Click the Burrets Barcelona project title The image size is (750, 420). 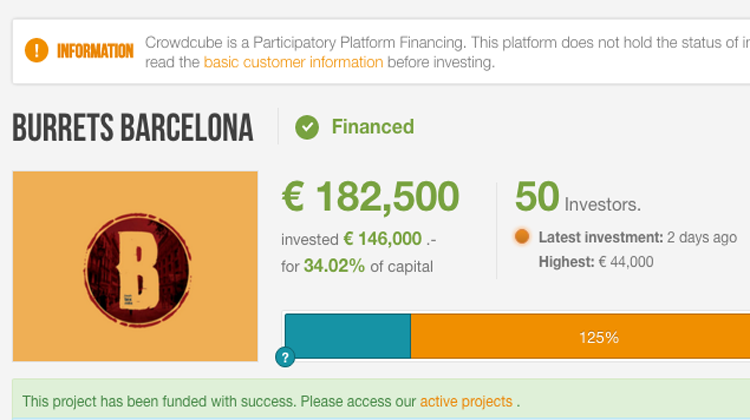[x=133, y=128]
